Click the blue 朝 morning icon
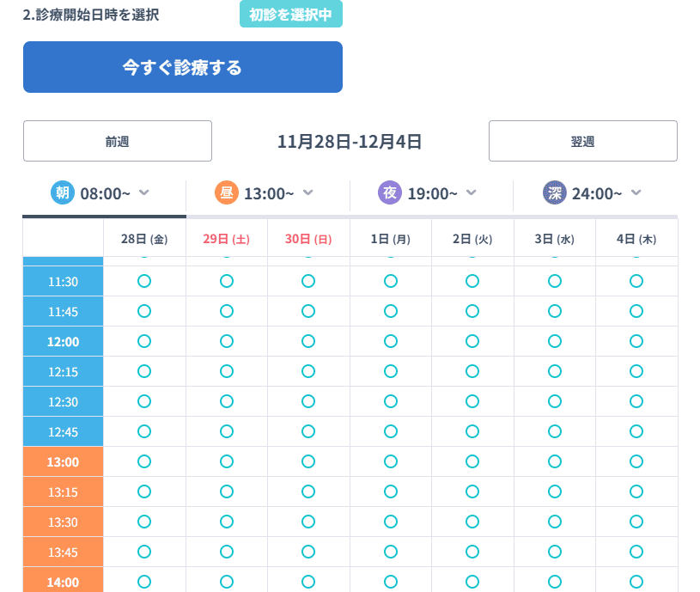 (x=62, y=193)
